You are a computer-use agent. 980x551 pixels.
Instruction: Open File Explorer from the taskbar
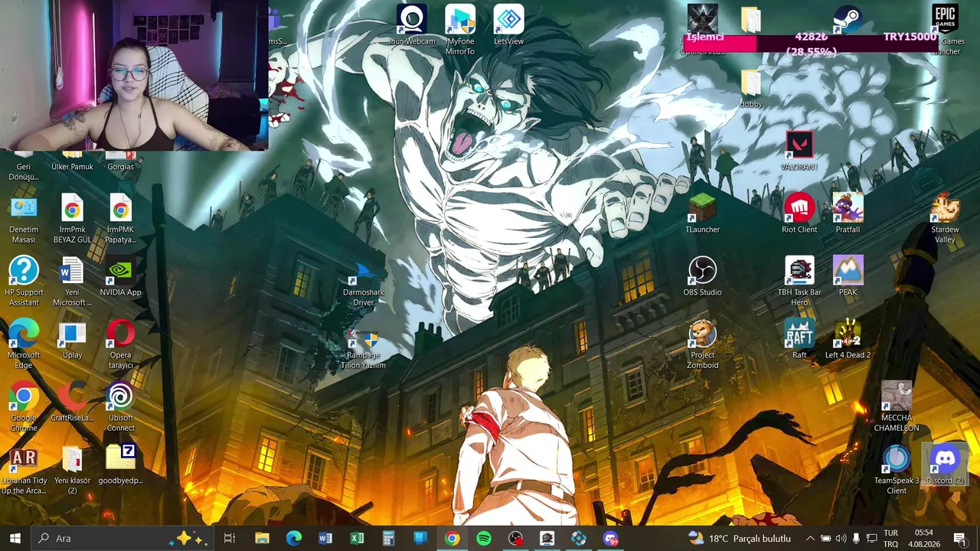point(262,538)
